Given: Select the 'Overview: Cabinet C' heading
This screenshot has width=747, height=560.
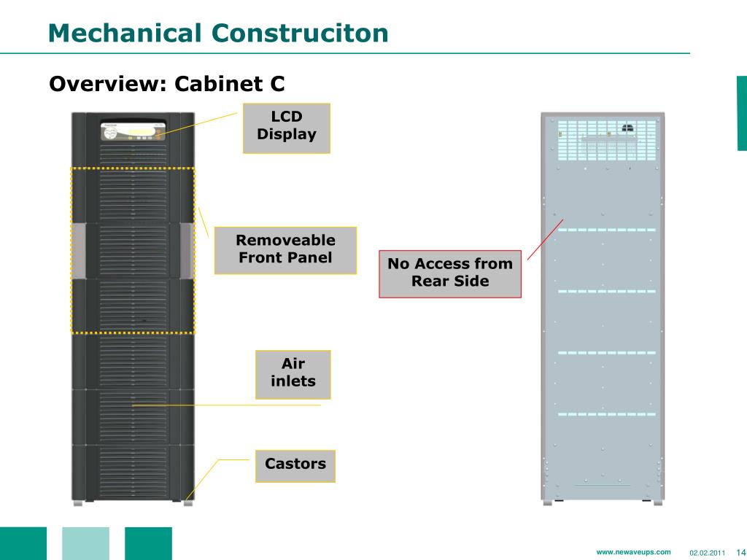Looking at the screenshot, I should pyautogui.click(x=167, y=84).
